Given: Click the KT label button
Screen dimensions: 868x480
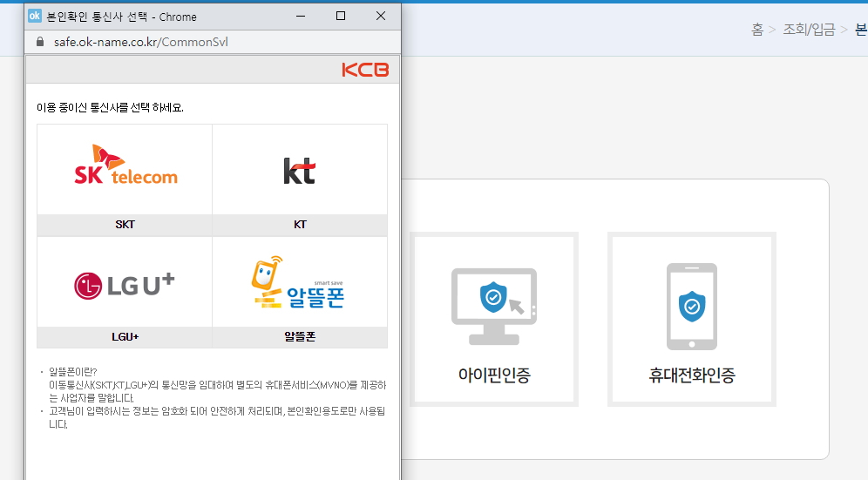Looking at the screenshot, I should click(x=300, y=225).
